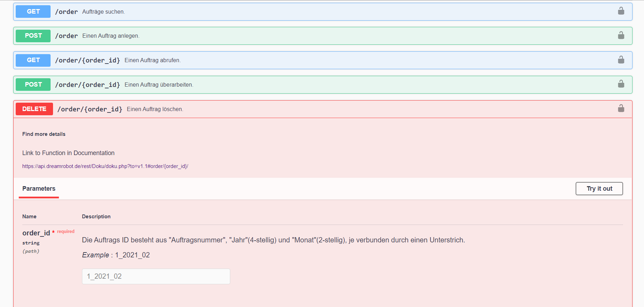Click the green POST badge for /order
This screenshot has height=307, width=644.
(33, 36)
